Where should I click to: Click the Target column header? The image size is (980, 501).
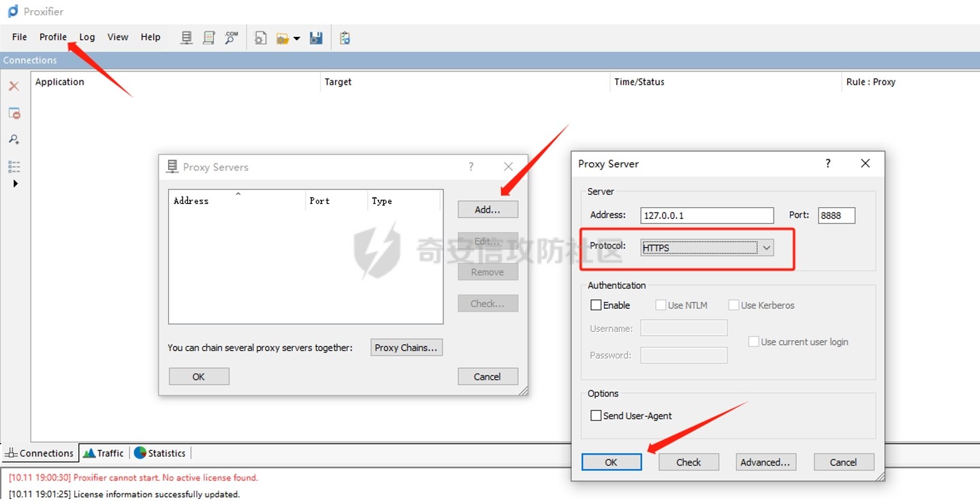click(466, 82)
